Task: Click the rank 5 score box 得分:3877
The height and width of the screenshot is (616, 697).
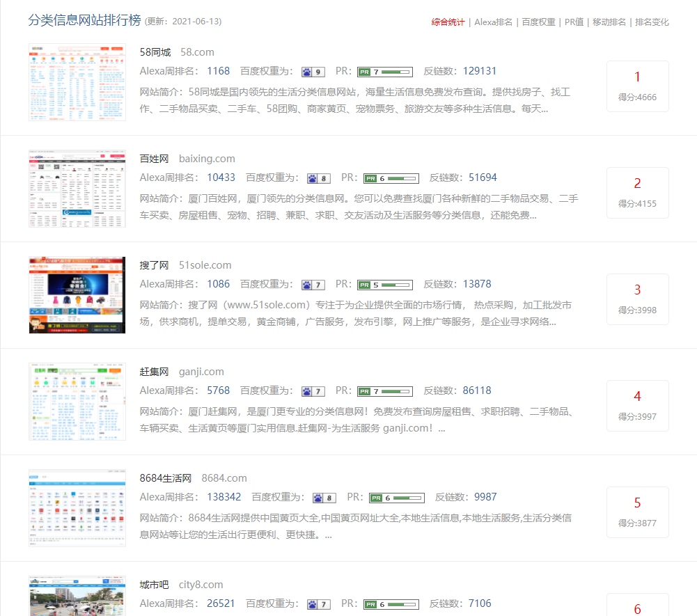Action: 637,512
